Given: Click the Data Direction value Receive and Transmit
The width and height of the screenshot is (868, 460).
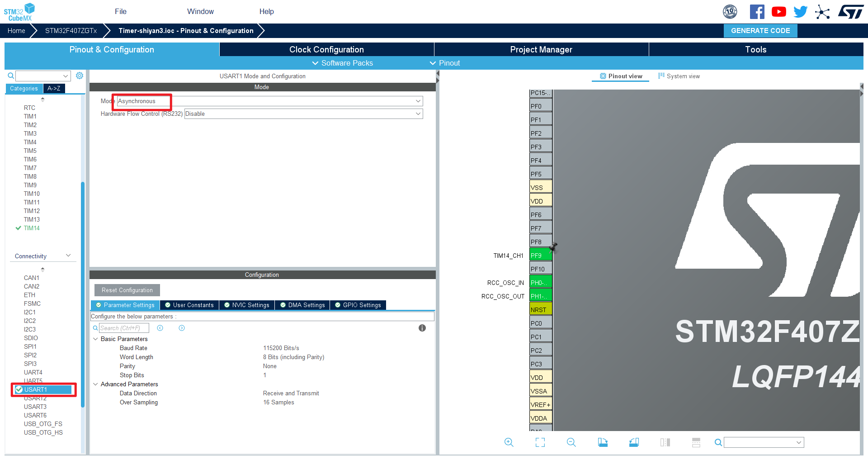Looking at the screenshot, I should [291, 393].
